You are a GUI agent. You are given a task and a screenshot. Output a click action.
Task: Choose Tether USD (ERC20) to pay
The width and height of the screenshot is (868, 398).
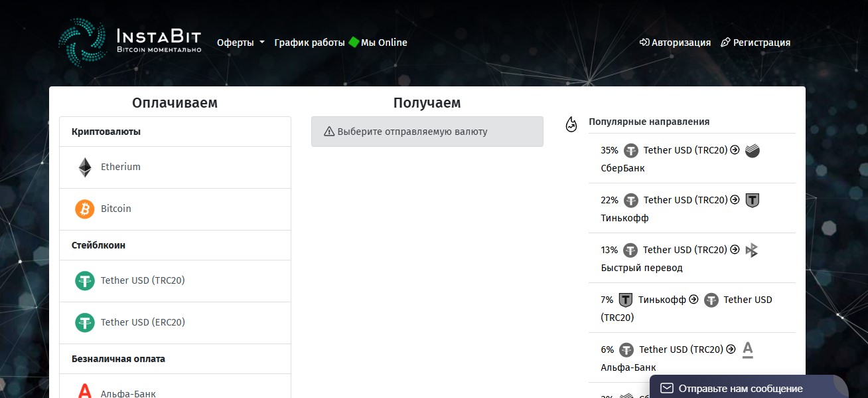175,323
